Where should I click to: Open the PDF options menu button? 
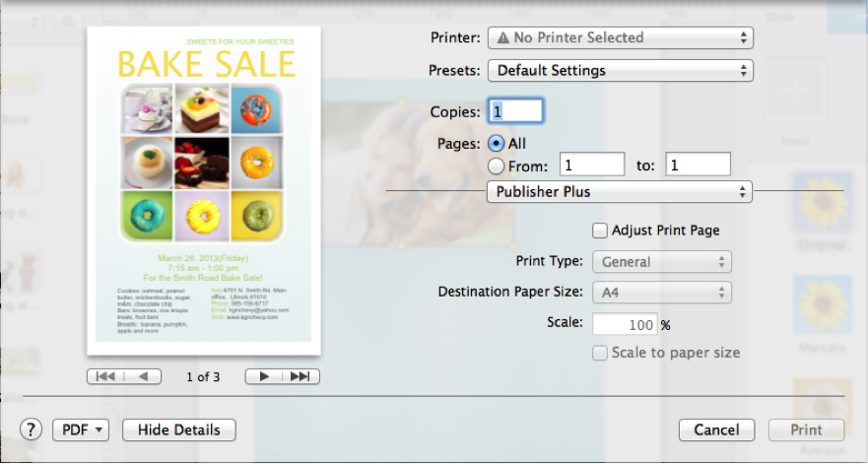coord(83,430)
